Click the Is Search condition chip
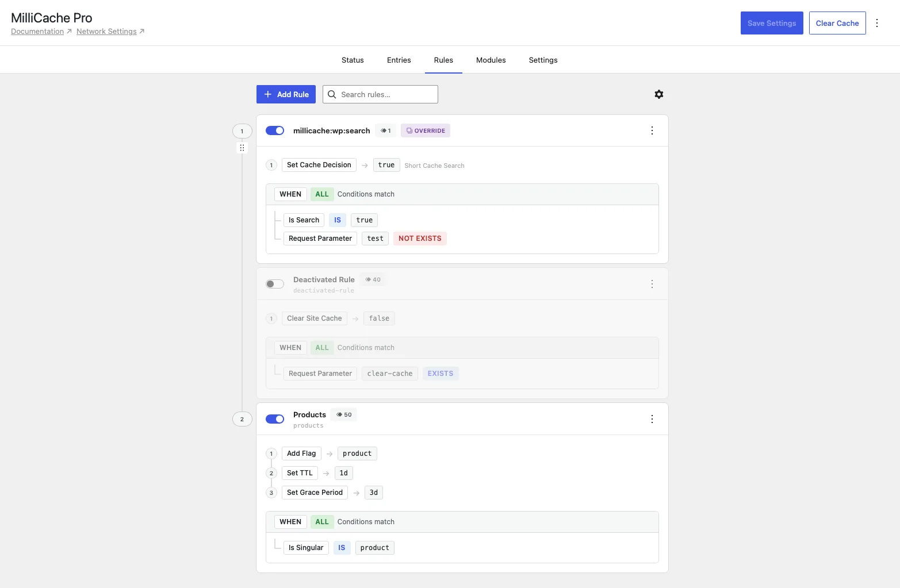This screenshot has height=588, width=900. pos(304,220)
